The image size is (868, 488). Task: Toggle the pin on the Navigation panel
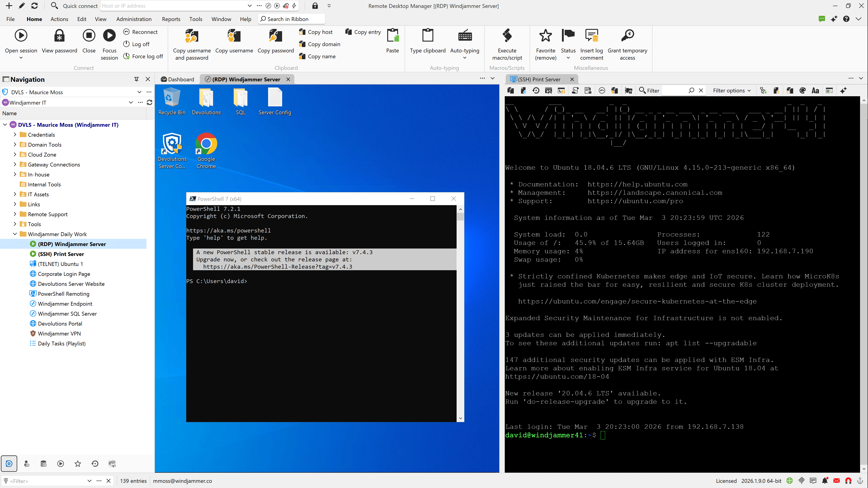click(x=137, y=79)
